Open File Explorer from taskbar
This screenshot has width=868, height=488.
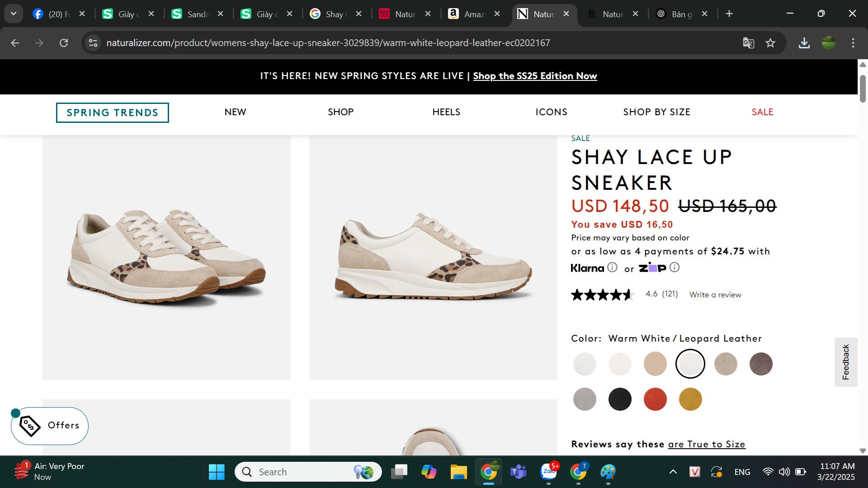[458, 472]
